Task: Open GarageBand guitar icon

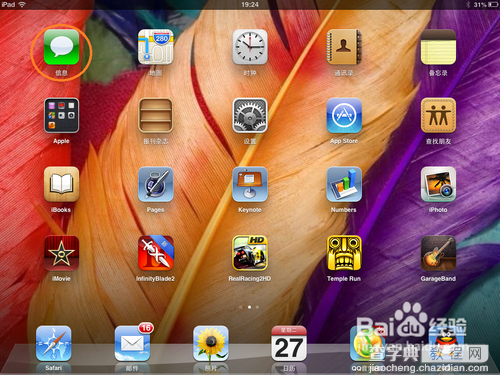Action: click(438, 253)
